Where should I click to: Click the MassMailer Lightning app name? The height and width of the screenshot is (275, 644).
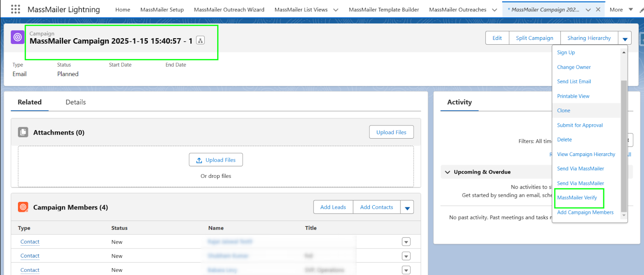[64, 10]
